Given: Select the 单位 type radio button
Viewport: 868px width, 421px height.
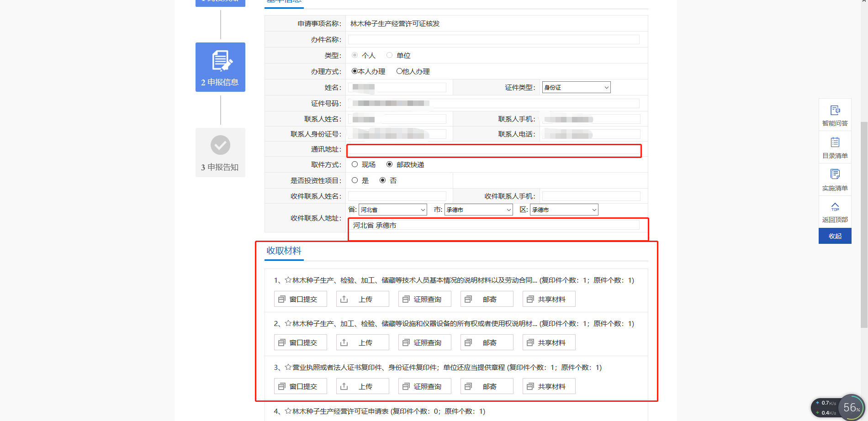Looking at the screenshot, I should [389, 55].
